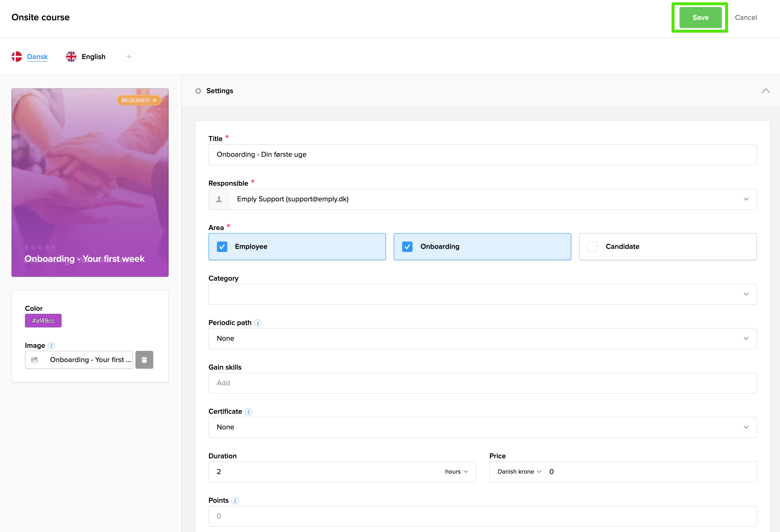Open the Duration hours unit dropdown
This screenshot has width=780, height=532.
(x=456, y=472)
